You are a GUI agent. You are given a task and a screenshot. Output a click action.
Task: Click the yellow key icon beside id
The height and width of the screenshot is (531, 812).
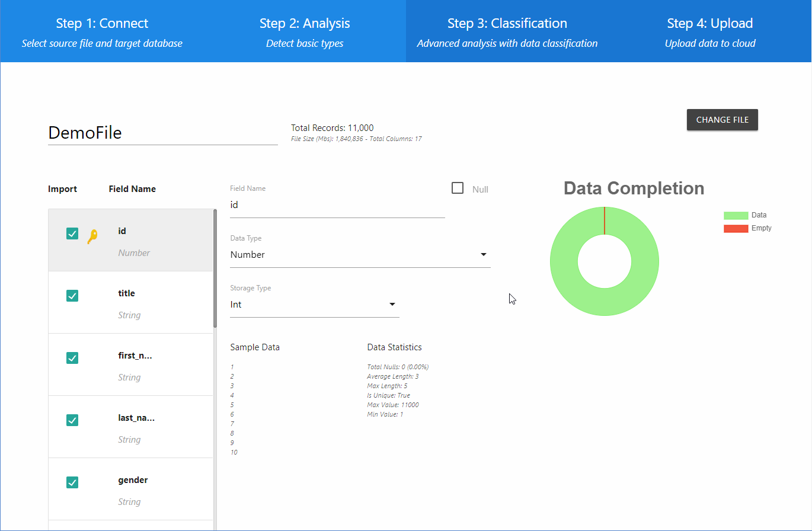pyautogui.click(x=92, y=237)
